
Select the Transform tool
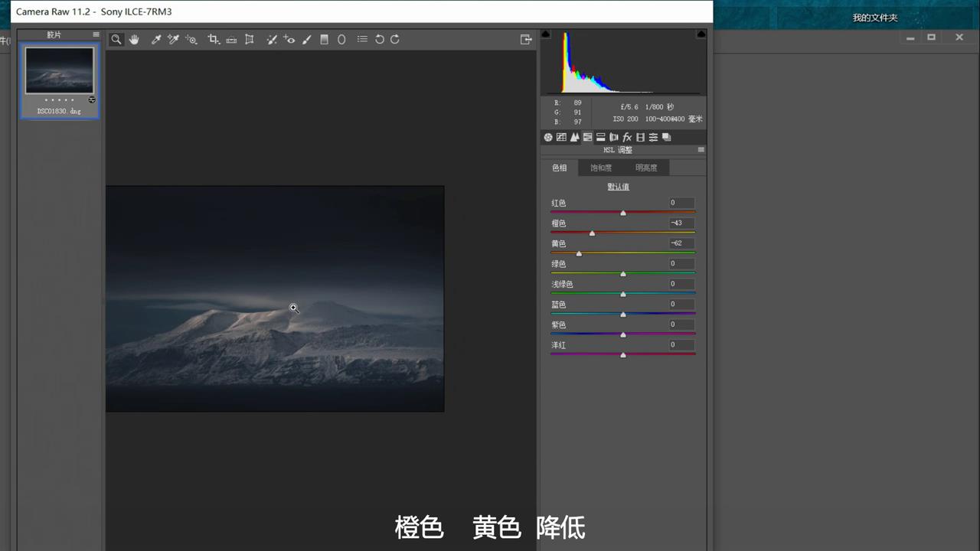coord(249,39)
